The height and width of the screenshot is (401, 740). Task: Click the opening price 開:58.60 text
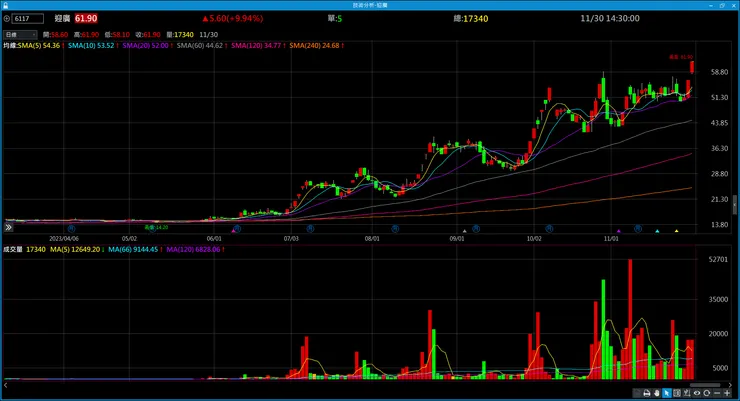55,35
